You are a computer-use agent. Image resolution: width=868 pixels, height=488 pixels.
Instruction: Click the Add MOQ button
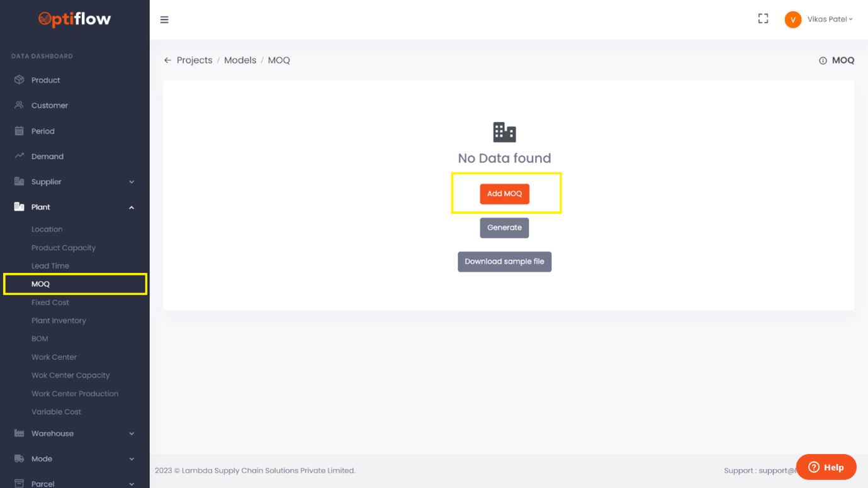[x=504, y=194]
